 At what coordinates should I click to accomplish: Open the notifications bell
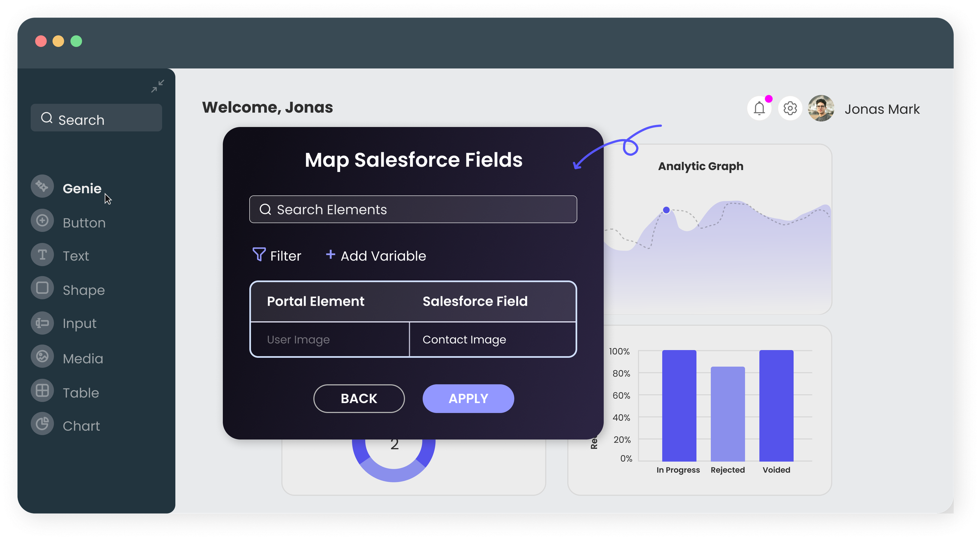[759, 108]
